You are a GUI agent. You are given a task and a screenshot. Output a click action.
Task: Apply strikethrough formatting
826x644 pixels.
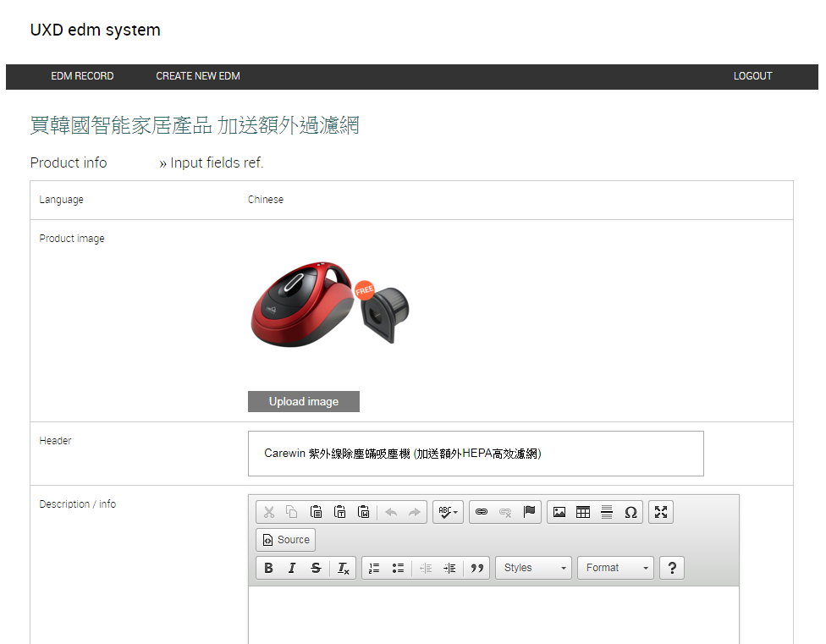click(316, 568)
